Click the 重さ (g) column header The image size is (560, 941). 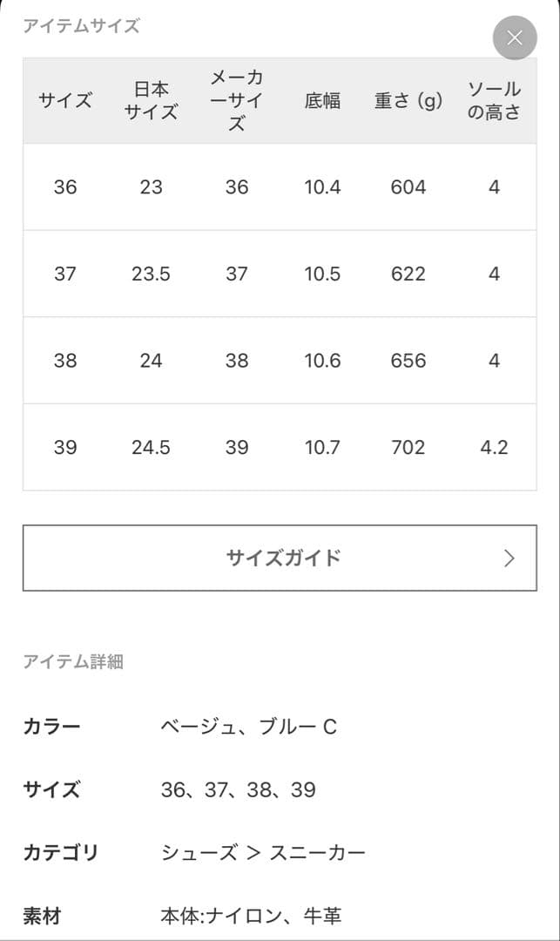point(408,101)
